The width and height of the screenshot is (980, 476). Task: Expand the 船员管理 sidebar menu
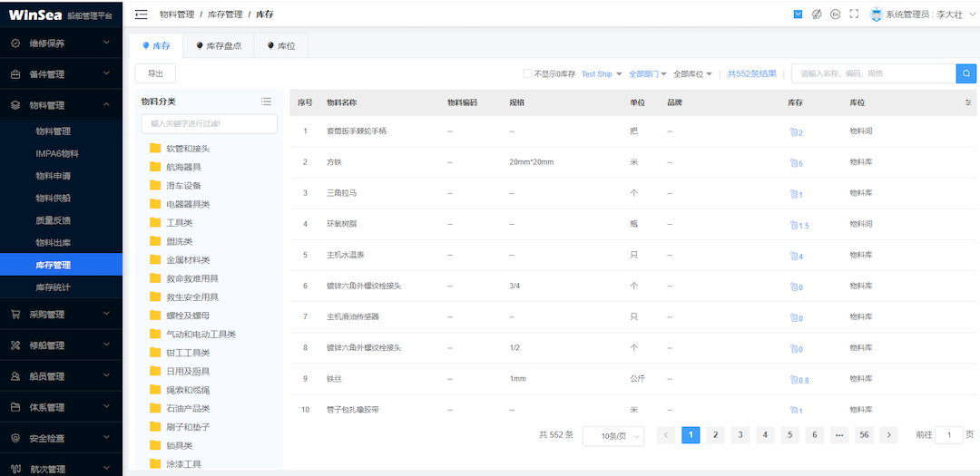[62, 376]
